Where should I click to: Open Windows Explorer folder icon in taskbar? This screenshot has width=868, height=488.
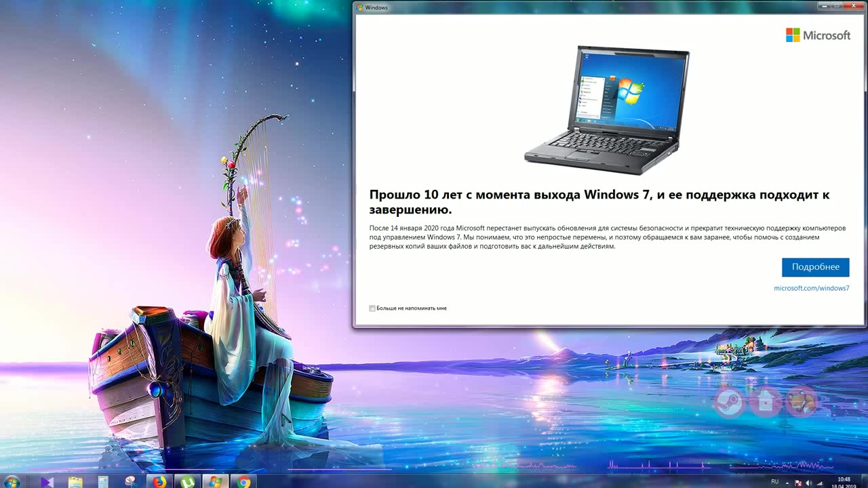click(x=75, y=482)
